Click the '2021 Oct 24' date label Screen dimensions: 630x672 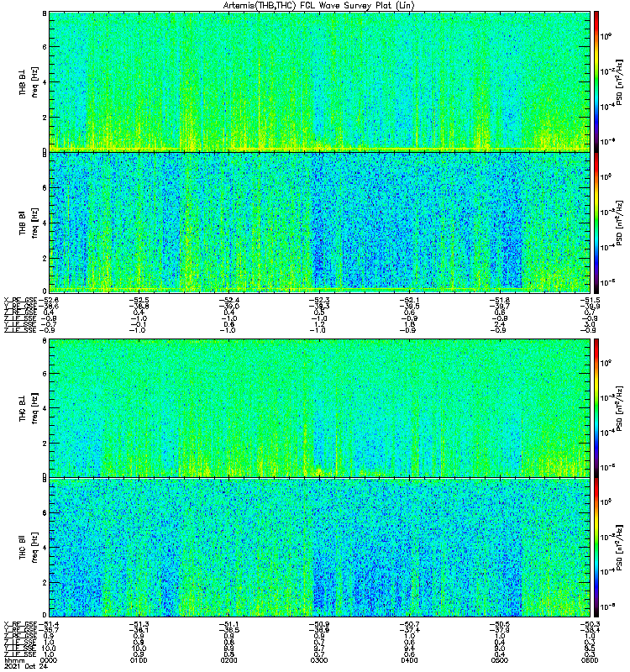coord(26,666)
